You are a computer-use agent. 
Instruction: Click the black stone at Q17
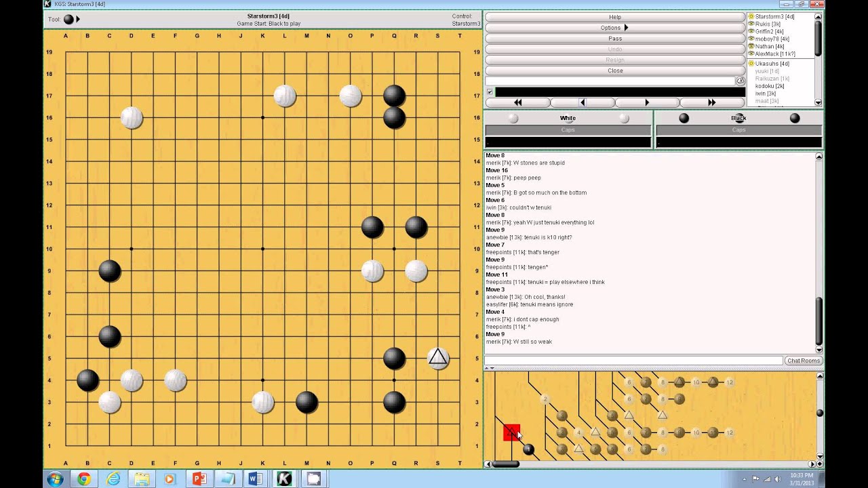394,96
